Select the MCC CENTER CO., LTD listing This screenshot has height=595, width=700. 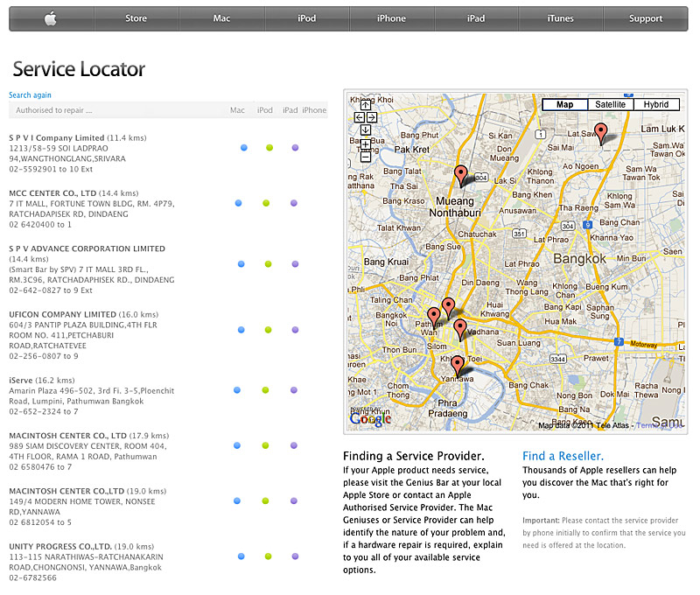pyautogui.click(x=92, y=209)
